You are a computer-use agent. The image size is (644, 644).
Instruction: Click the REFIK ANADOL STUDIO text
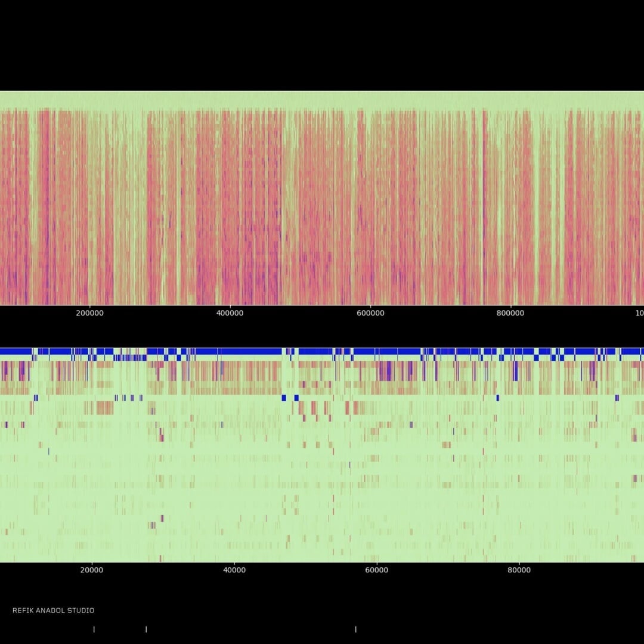click(x=54, y=611)
